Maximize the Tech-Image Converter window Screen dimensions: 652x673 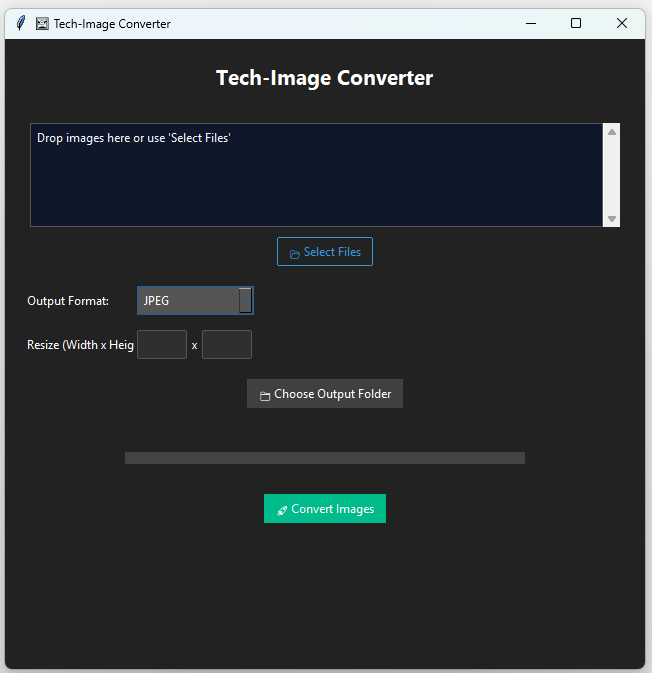click(576, 23)
